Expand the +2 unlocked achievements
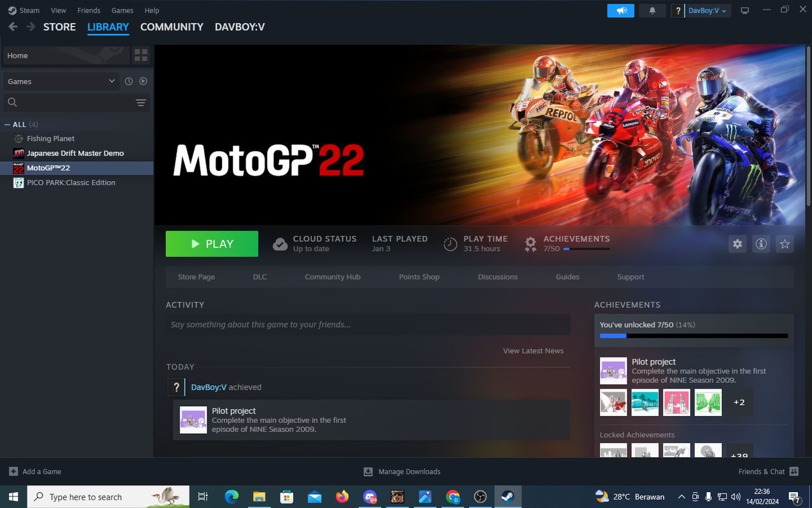 (739, 403)
